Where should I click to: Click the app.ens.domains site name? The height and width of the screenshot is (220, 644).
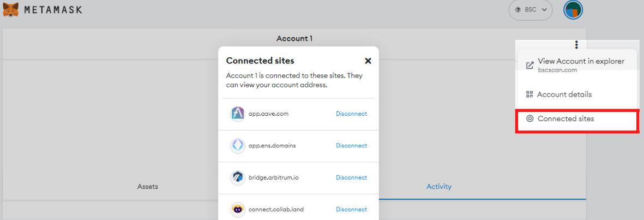272,146
